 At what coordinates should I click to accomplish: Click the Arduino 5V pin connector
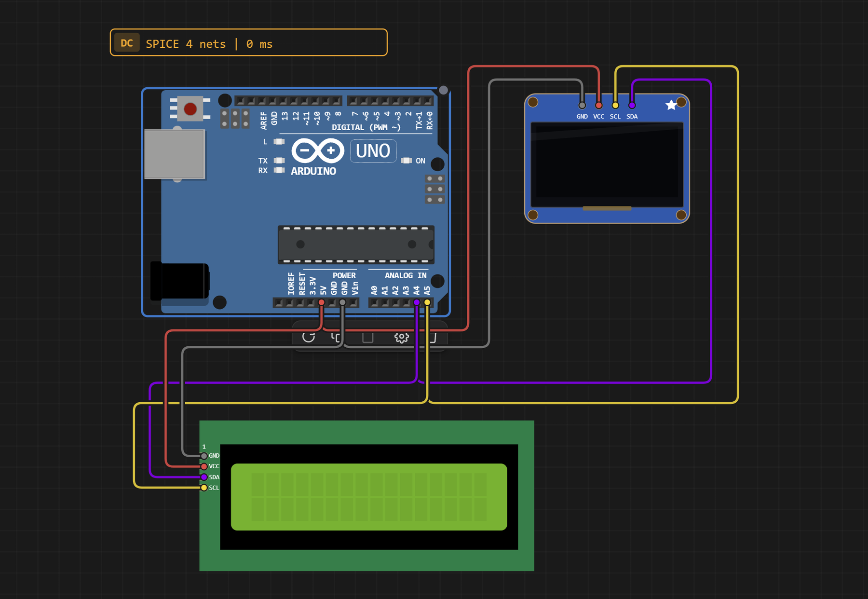(322, 302)
